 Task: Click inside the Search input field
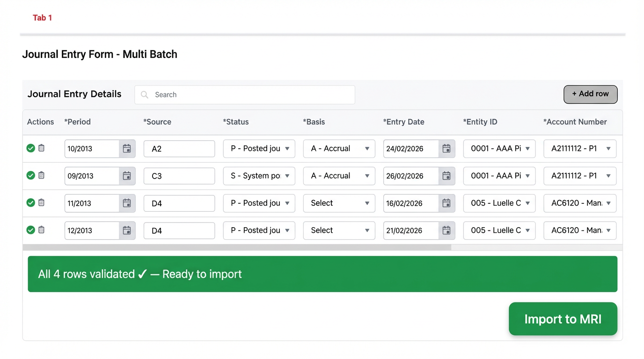[x=243, y=94]
